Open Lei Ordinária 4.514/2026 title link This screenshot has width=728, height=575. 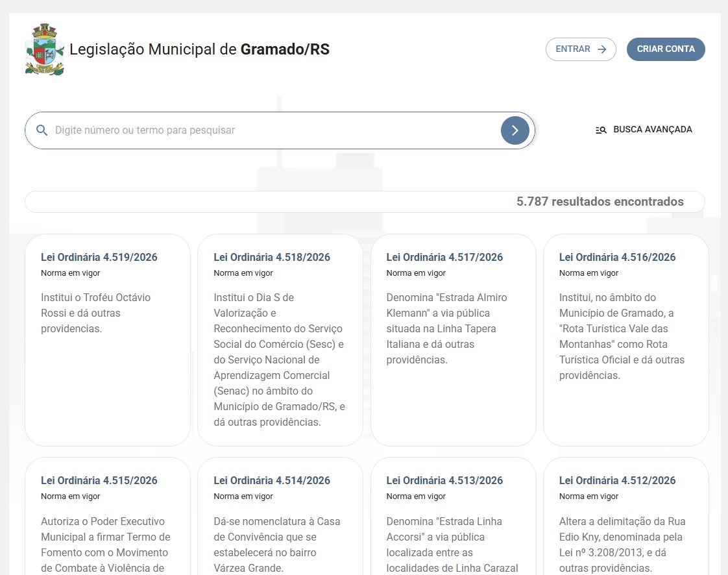(x=272, y=481)
